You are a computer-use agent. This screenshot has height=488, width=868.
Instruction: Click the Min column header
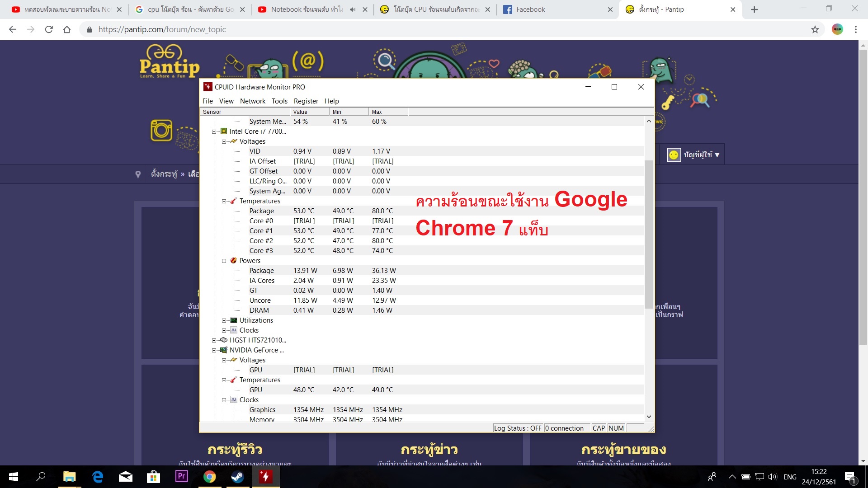pos(349,112)
